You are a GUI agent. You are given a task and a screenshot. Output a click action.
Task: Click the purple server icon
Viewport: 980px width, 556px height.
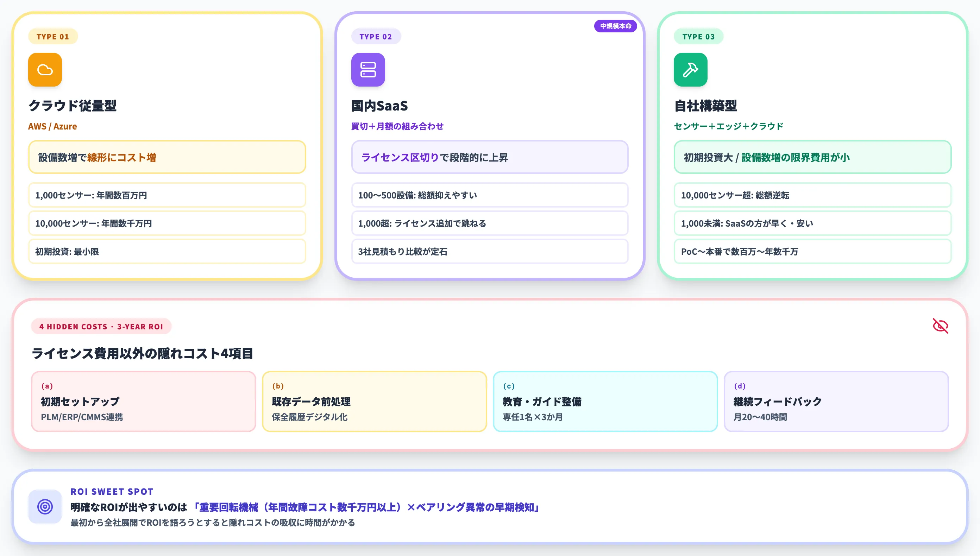point(368,70)
